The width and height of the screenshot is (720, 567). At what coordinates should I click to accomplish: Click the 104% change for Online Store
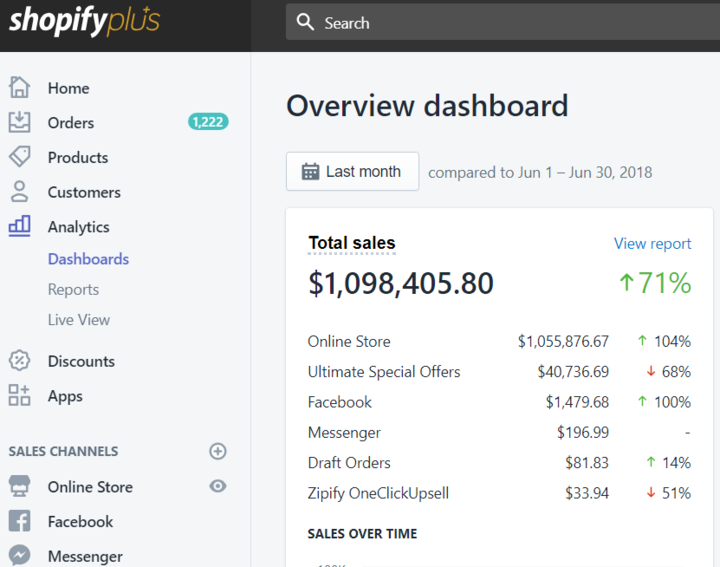pos(664,342)
